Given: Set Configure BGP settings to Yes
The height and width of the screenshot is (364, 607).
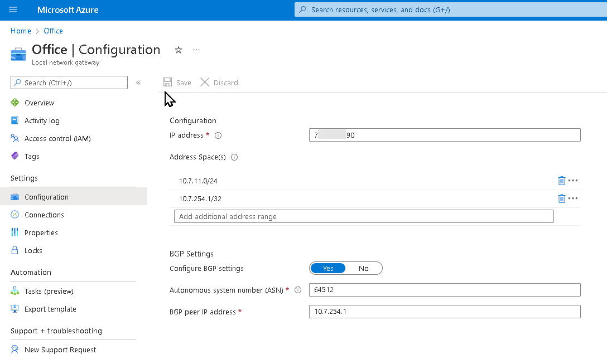Looking at the screenshot, I should (328, 268).
